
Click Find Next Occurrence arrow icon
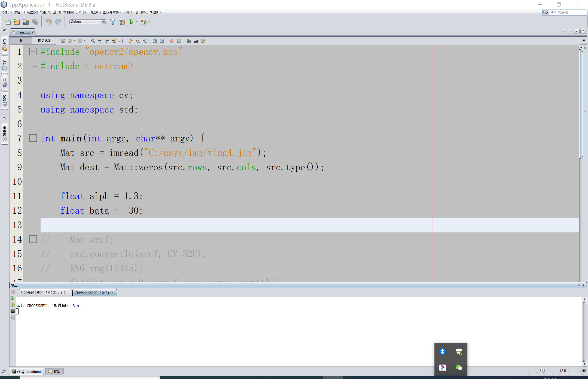click(107, 41)
